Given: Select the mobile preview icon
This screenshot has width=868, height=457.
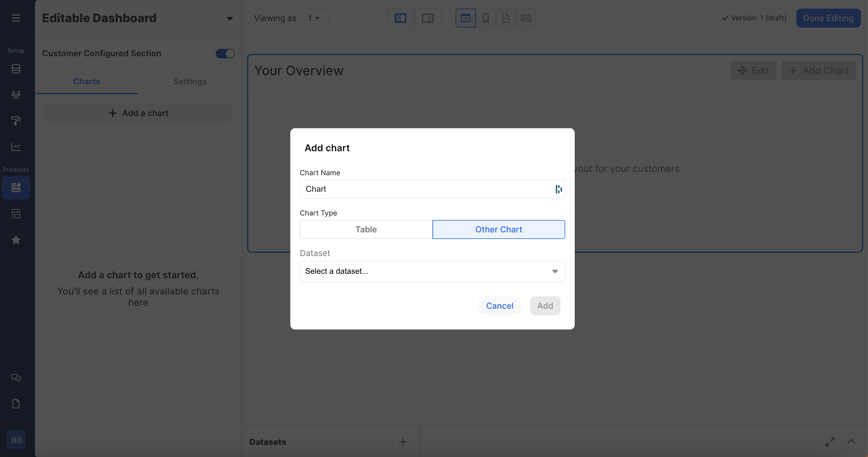Looking at the screenshot, I should click(486, 18).
